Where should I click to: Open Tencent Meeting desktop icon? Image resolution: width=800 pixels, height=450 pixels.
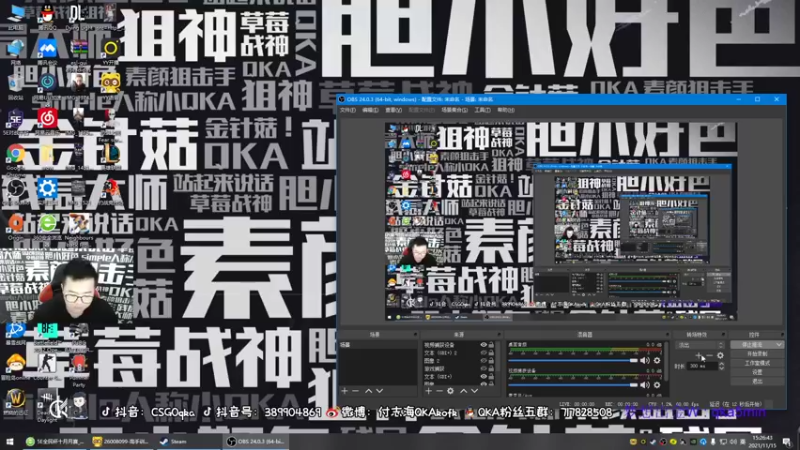tap(47, 52)
